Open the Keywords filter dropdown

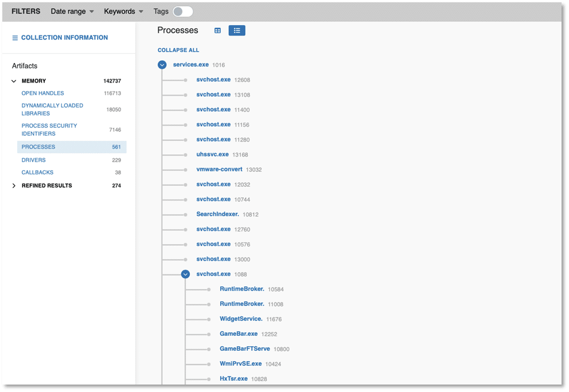123,11
